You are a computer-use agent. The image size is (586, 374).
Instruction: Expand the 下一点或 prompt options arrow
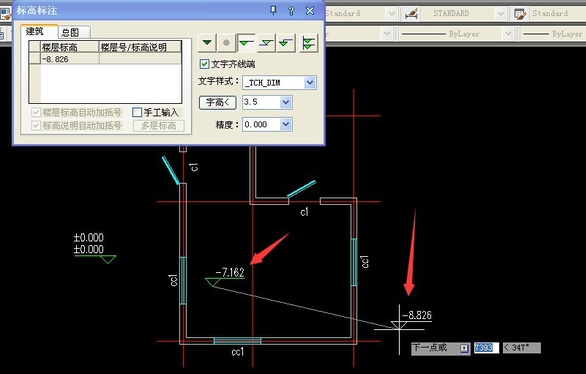point(464,348)
